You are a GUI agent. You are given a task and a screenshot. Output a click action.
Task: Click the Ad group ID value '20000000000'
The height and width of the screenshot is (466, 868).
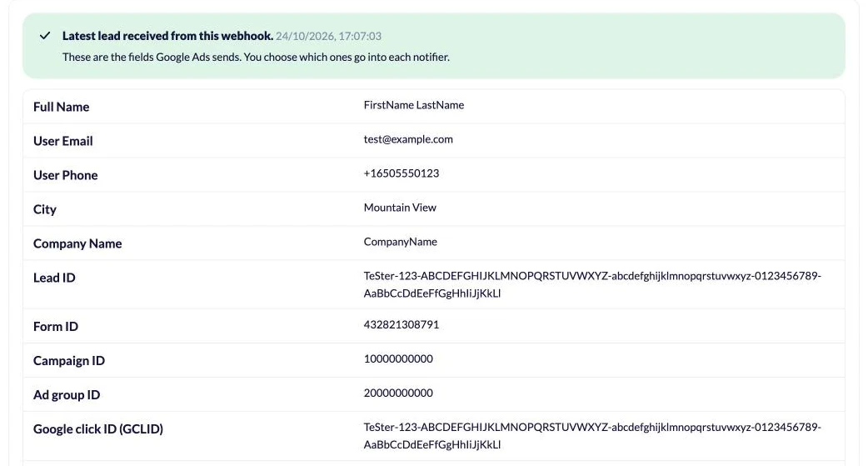(x=398, y=393)
